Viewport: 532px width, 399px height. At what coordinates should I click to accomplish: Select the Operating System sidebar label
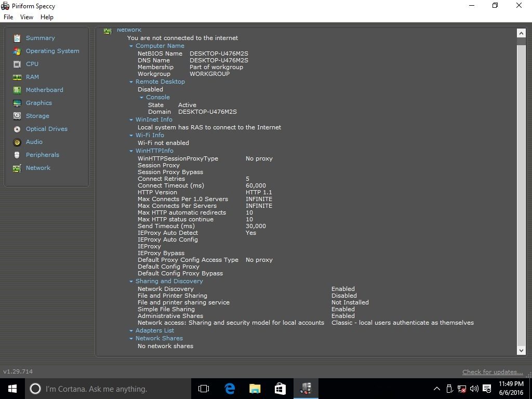click(x=52, y=51)
